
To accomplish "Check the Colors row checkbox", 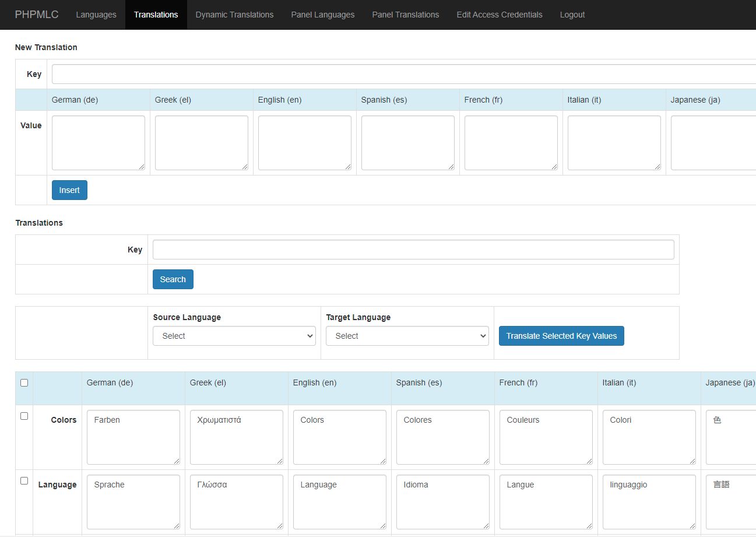I will 24,416.
